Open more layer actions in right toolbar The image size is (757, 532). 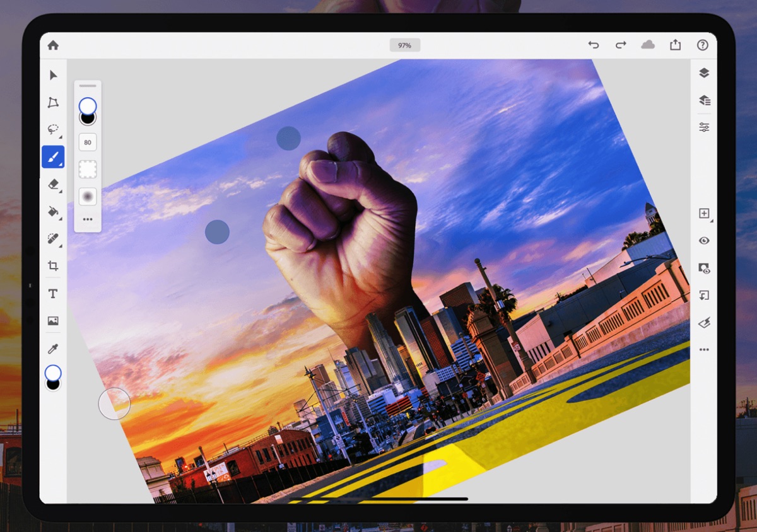(x=704, y=349)
